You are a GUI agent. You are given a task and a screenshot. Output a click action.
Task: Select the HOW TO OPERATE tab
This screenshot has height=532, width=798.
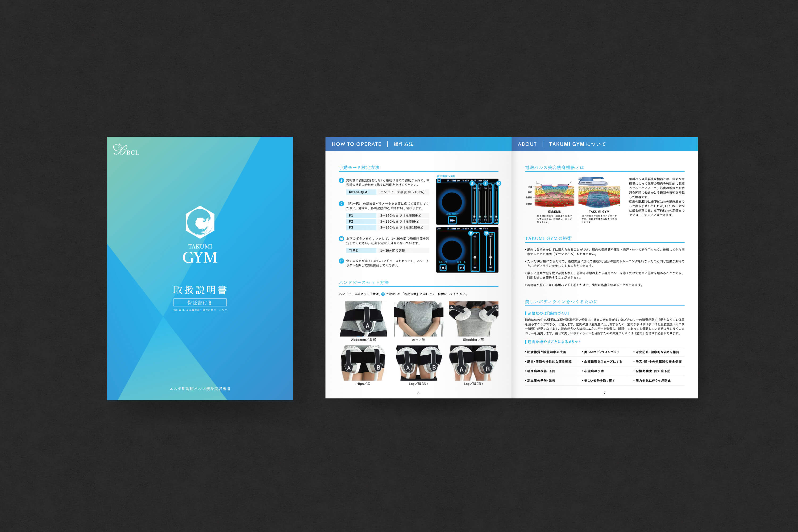tap(367, 142)
